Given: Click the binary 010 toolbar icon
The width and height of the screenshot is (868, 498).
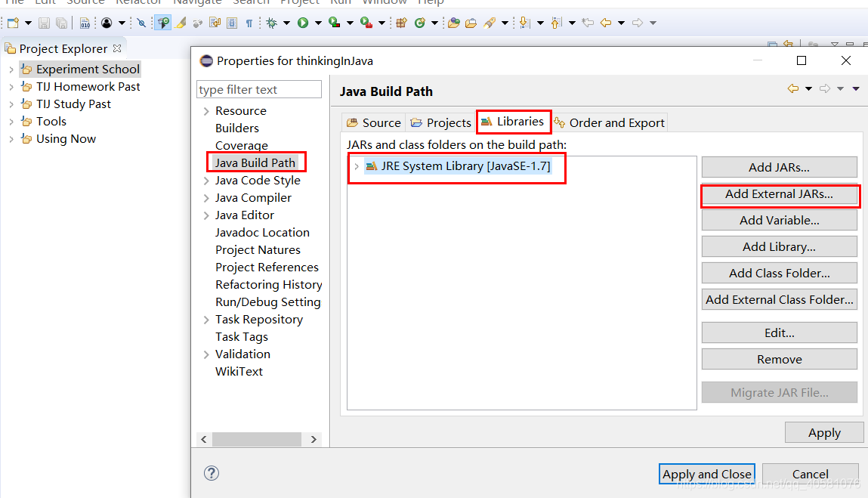Looking at the screenshot, I should [85, 23].
